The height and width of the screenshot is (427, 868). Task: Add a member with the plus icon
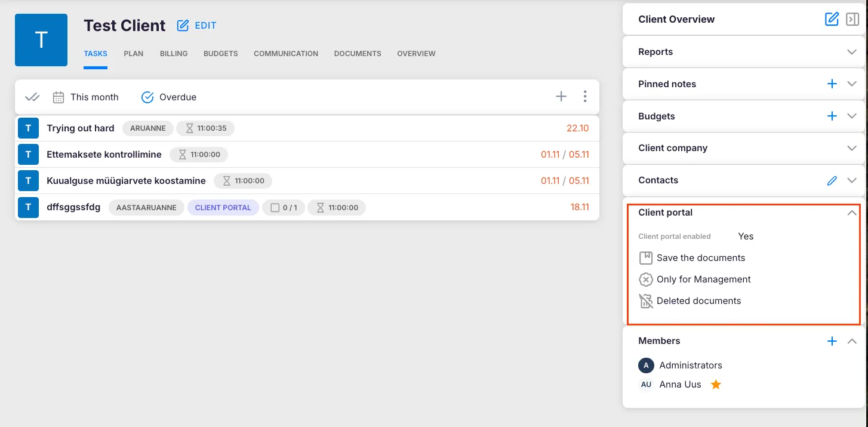[832, 341]
